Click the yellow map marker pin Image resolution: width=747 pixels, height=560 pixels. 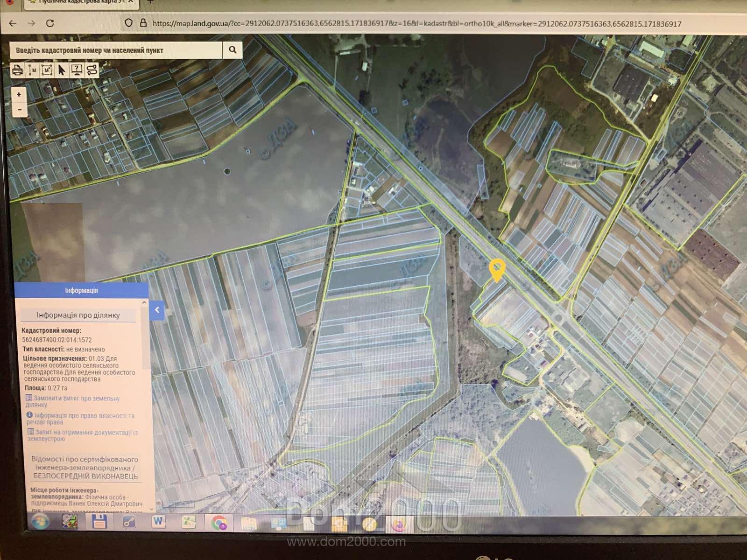point(497,270)
